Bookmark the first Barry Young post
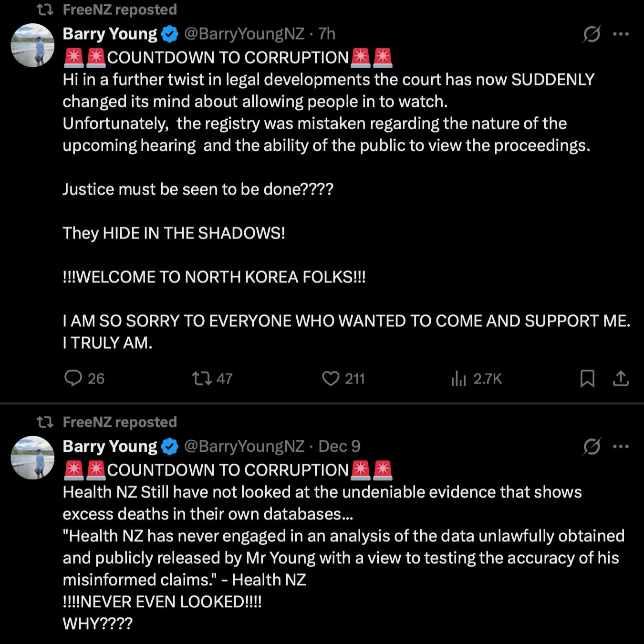This screenshot has width=644, height=644. point(587,378)
